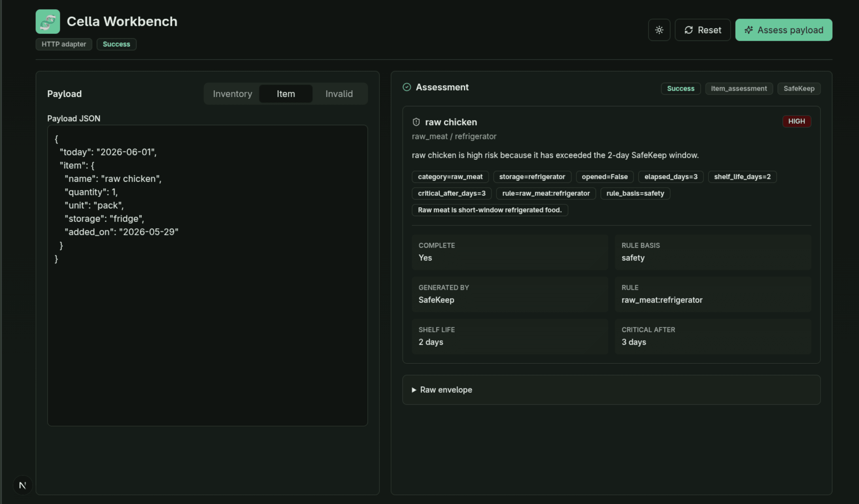This screenshot has height=504, width=859.
Task: Click the SHELF LIFE 2 days card
Action: coord(510,337)
